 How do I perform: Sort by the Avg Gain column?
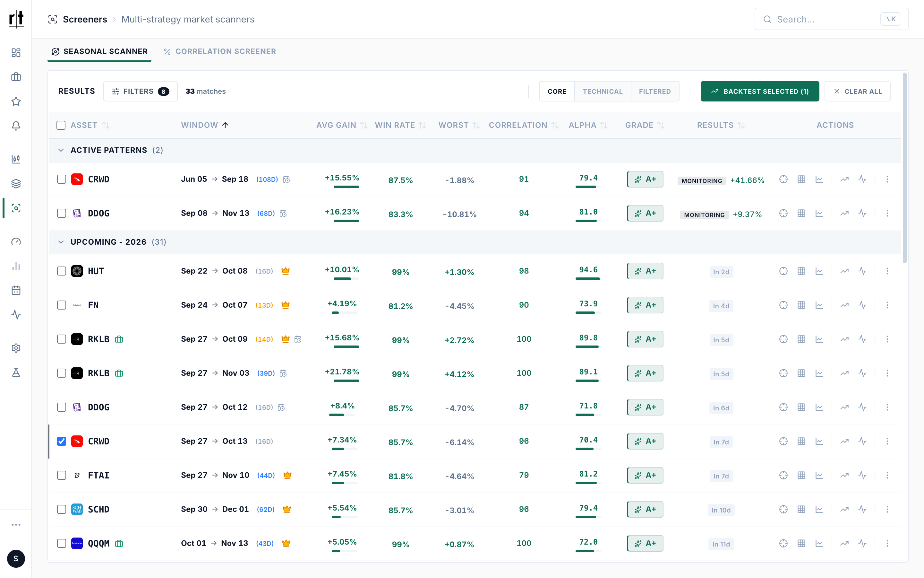click(x=342, y=125)
